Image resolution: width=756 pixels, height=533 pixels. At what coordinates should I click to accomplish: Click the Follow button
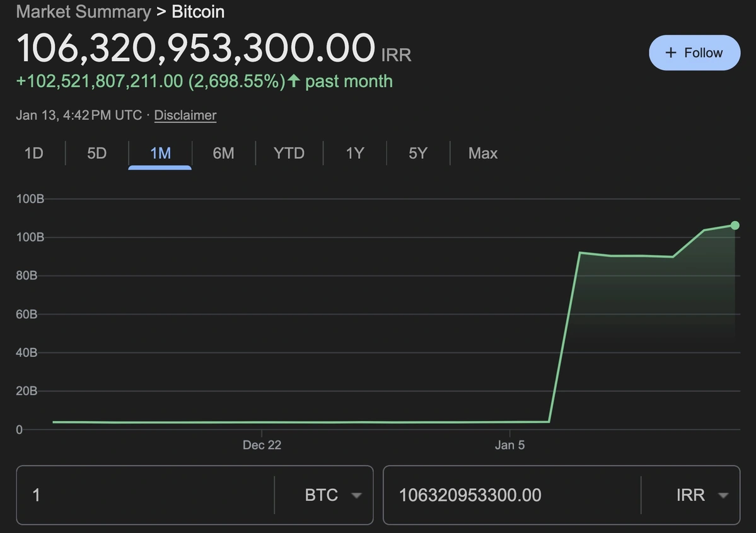coord(694,53)
